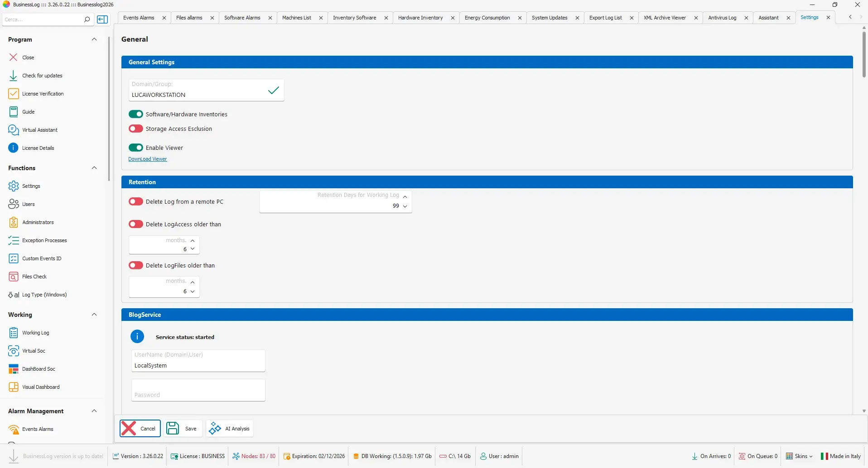Open Working Log icon
868x468 pixels.
pos(14,333)
